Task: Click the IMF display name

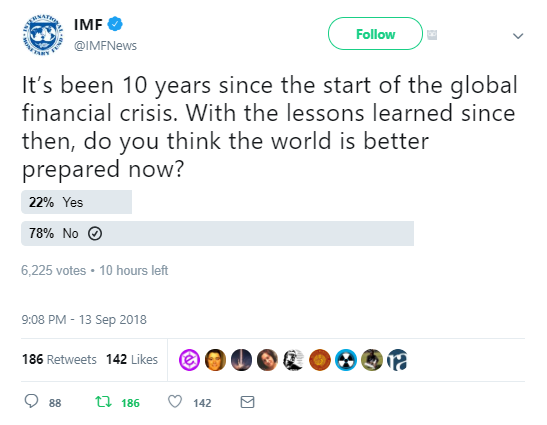Action: click(88, 24)
